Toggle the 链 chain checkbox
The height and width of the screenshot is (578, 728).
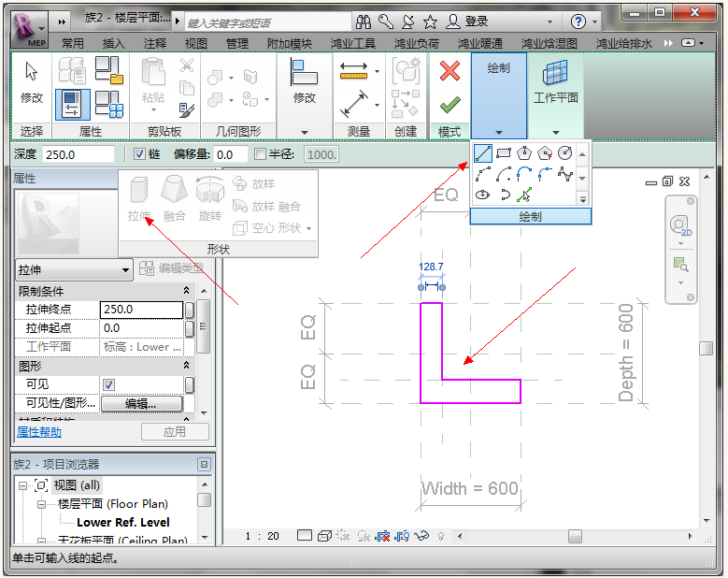139,154
